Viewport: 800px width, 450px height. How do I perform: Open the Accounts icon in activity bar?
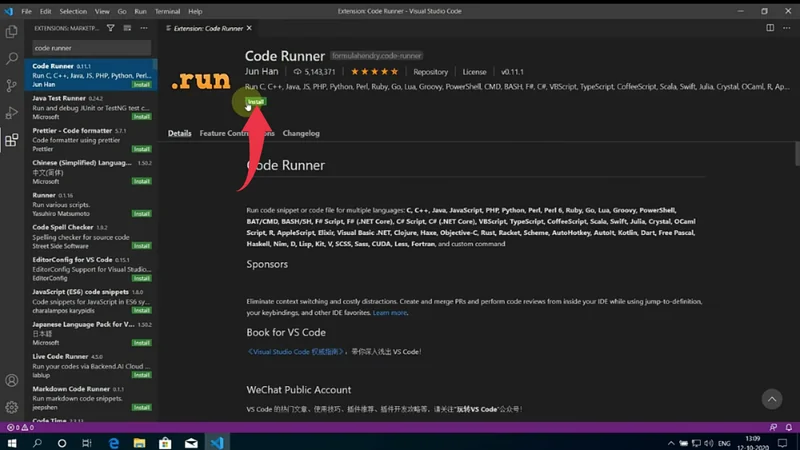point(12,381)
